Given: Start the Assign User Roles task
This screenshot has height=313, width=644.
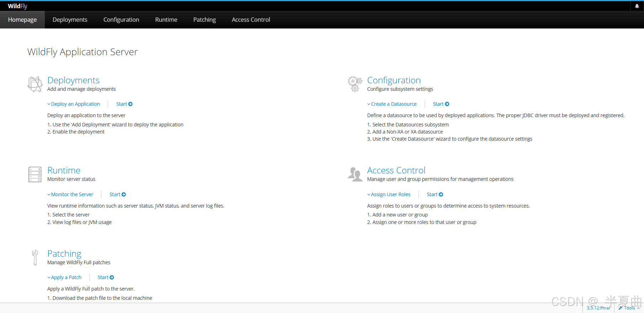Looking at the screenshot, I should coord(435,194).
